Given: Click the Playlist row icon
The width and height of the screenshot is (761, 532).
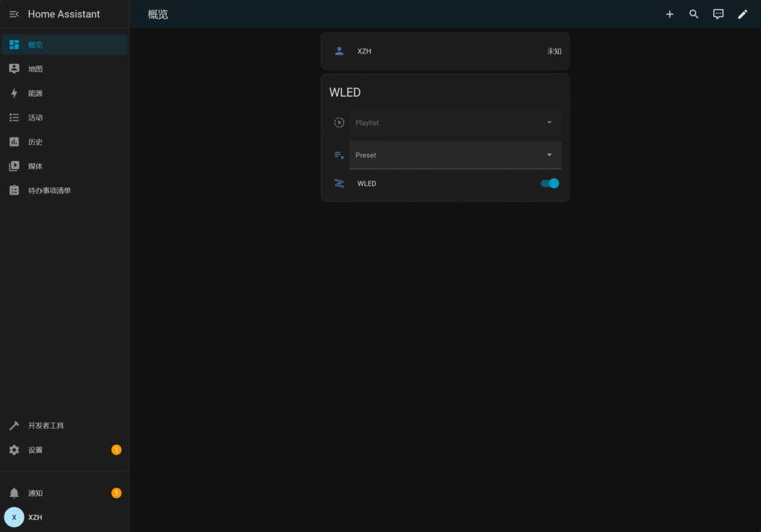Looking at the screenshot, I should click(x=340, y=123).
